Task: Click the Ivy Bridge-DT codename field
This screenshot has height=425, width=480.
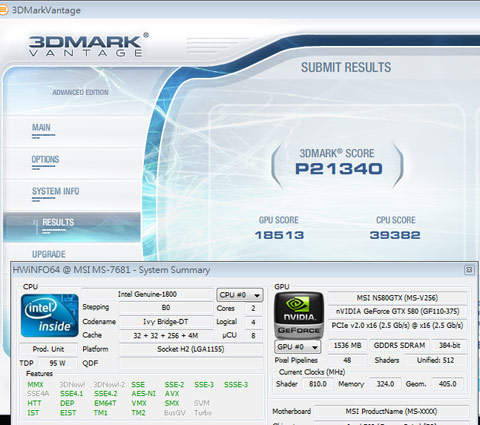Action: pos(166,322)
